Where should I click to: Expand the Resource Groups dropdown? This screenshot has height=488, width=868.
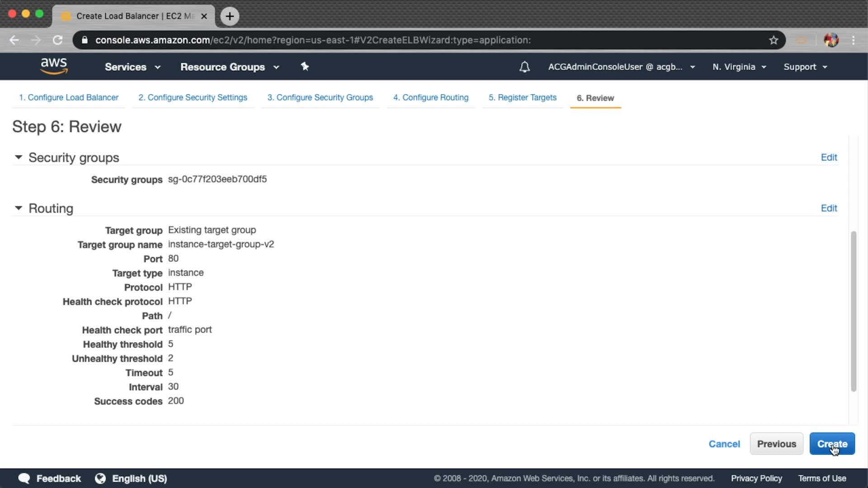(230, 67)
